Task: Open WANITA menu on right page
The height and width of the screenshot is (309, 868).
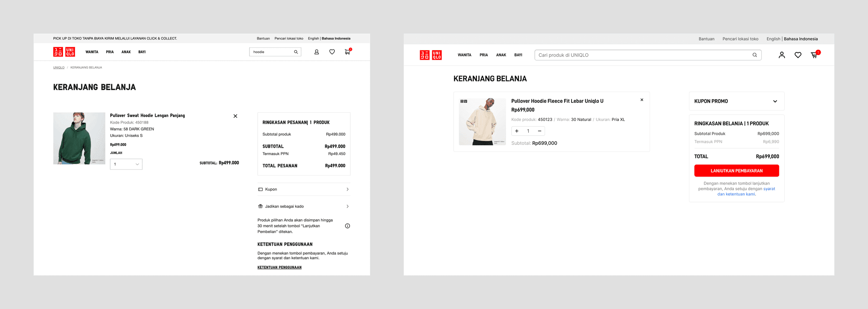Action: [464, 55]
